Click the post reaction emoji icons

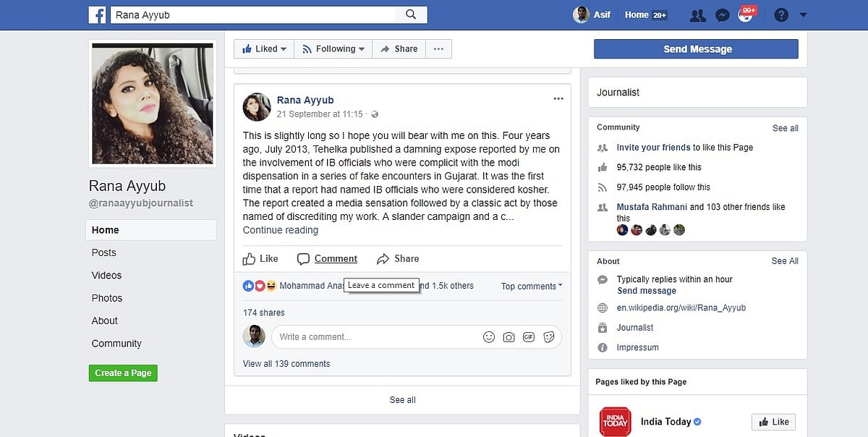(260, 286)
